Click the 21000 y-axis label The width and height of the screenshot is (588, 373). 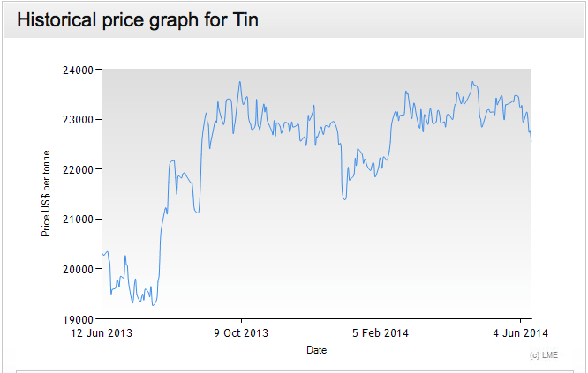tap(82, 219)
